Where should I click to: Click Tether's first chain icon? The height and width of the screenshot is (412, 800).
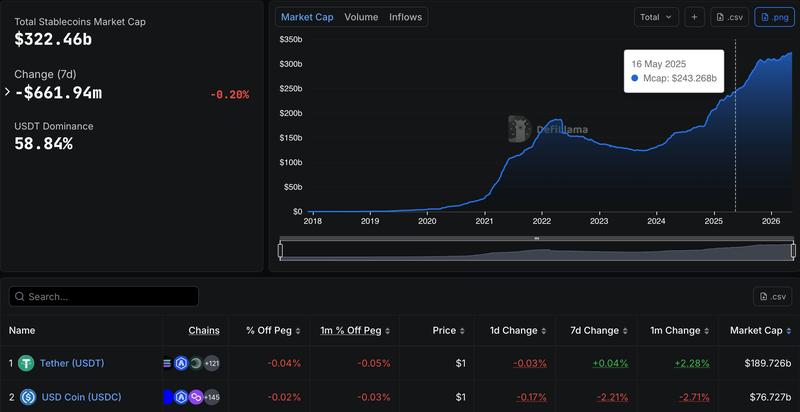(167, 364)
